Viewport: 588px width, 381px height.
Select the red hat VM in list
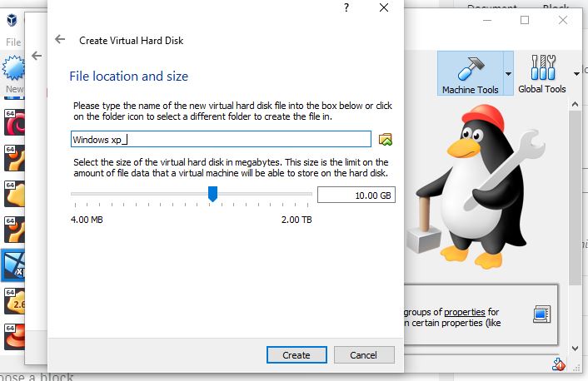coord(14,337)
